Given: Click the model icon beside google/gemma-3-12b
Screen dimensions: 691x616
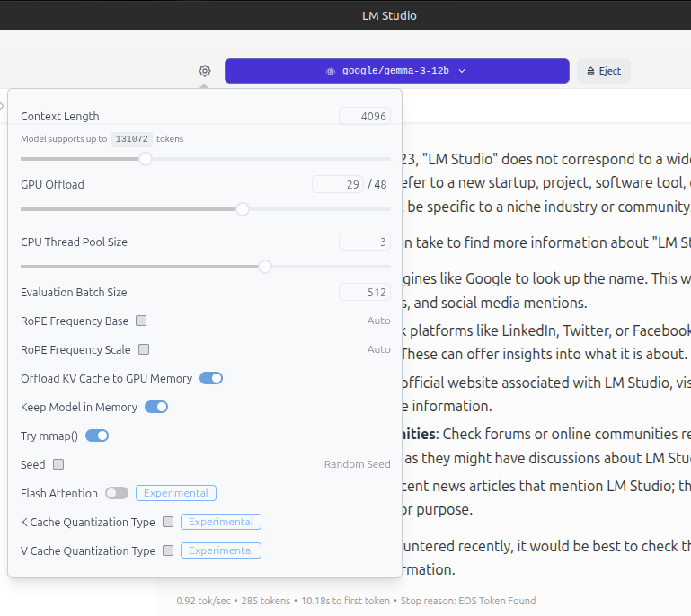Looking at the screenshot, I should tap(331, 71).
